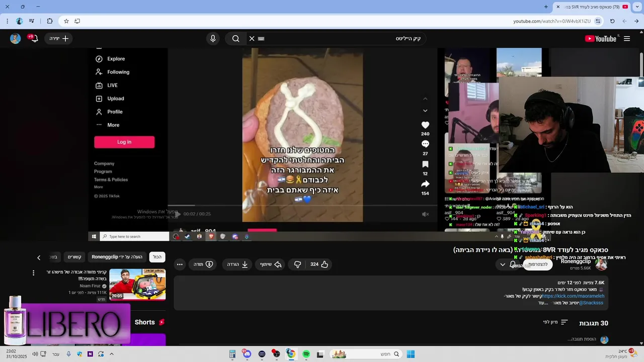Clear the YouTube search text with X
644x362 pixels.
[252, 39]
